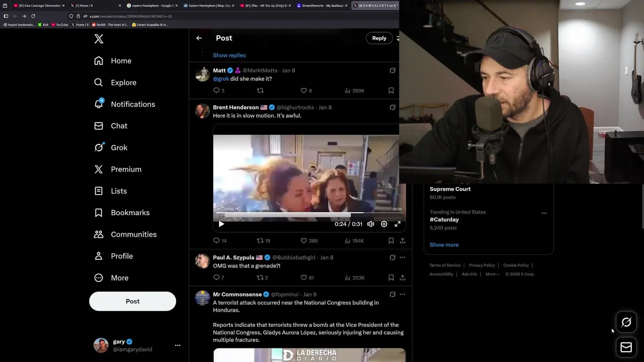
Task: Repost Brent Henderson's post with 19 reposts
Action: point(264,241)
